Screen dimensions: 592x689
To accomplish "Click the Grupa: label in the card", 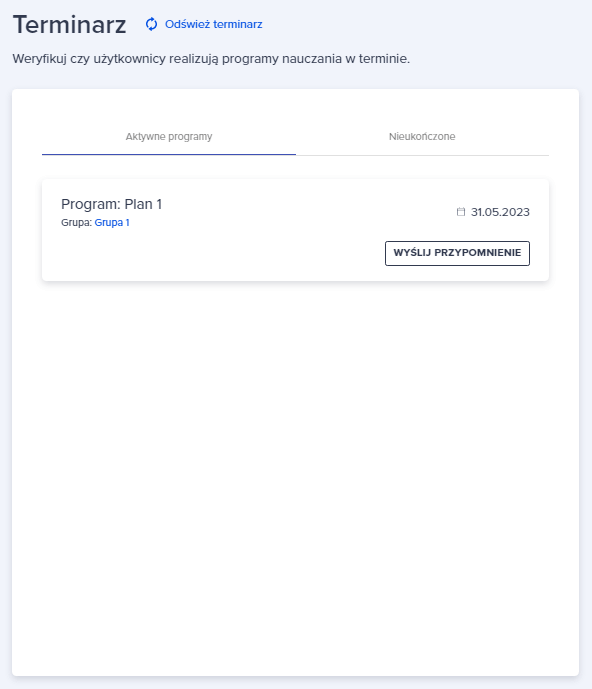I will (x=76, y=223).
